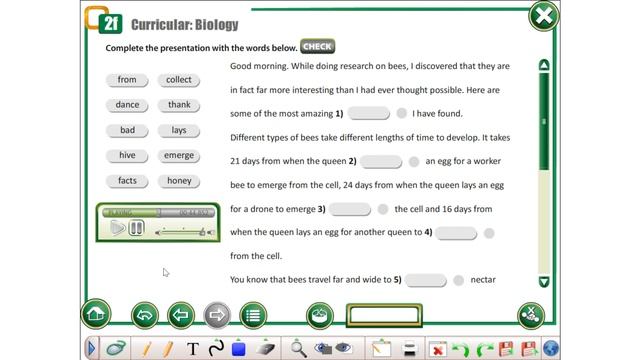Screen dimensions: 640x360
Task: Close the activity with the green X
Action: coord(544,16)
